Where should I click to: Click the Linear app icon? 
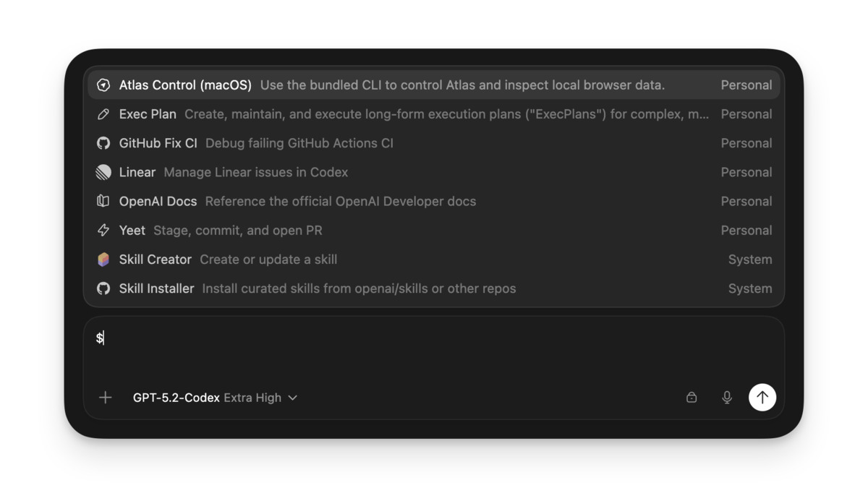tap(103, 171)
